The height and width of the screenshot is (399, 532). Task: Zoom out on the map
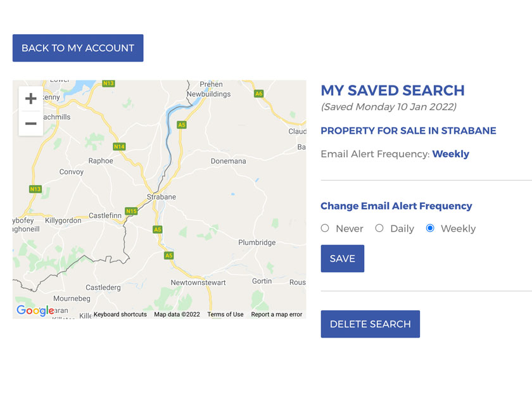point(30,123)
